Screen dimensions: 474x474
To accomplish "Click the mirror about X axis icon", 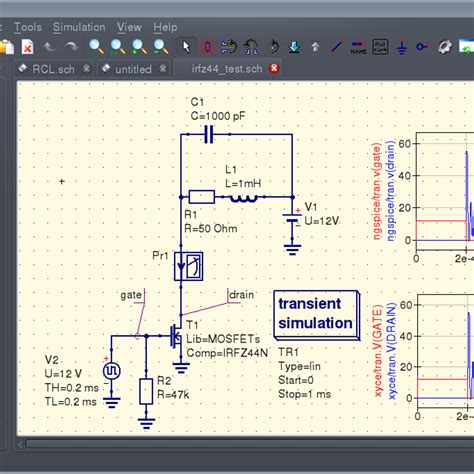I will 229,47.
